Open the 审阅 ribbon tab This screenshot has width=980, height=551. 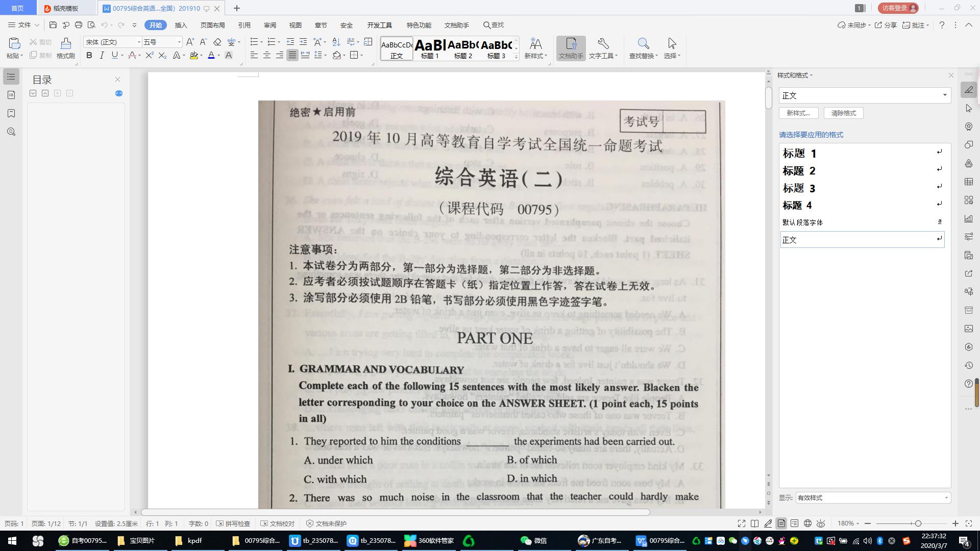point(270,24)
